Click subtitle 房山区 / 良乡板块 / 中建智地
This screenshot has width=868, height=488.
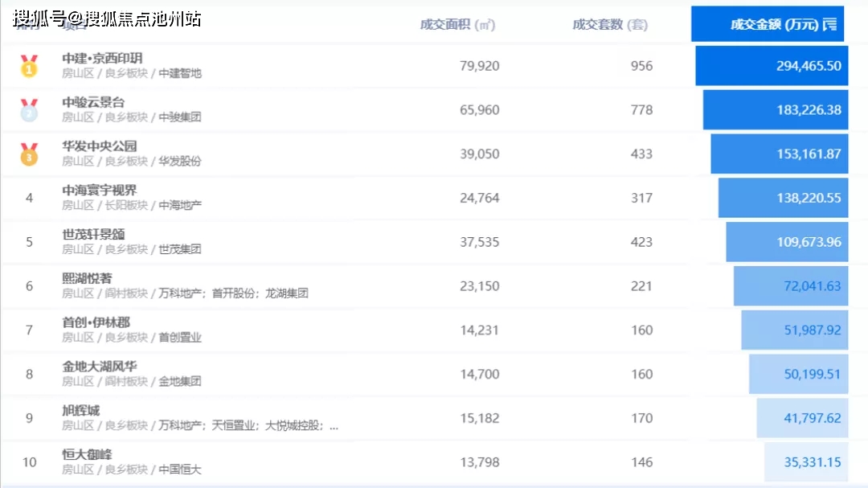click(x=132, y=73)
